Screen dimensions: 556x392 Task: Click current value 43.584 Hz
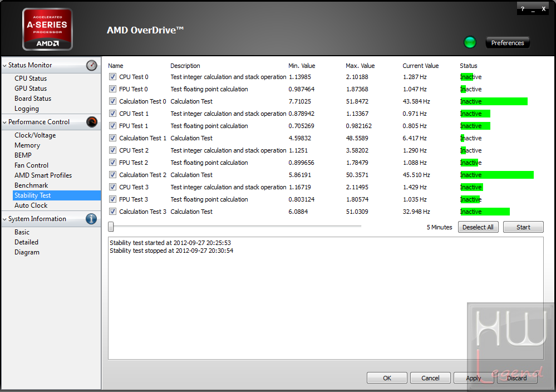[416, 101]
